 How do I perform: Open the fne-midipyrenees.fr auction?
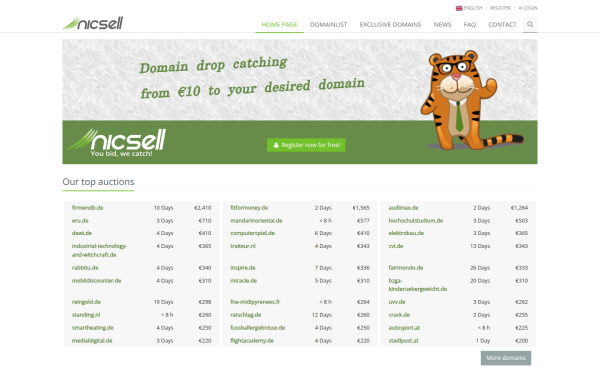(255, 302)
